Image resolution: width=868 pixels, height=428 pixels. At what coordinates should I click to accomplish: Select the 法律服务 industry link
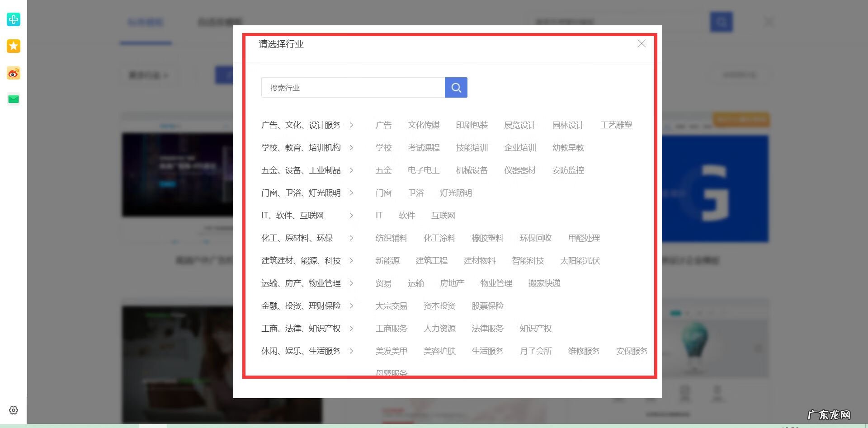[x=487, y=329]
